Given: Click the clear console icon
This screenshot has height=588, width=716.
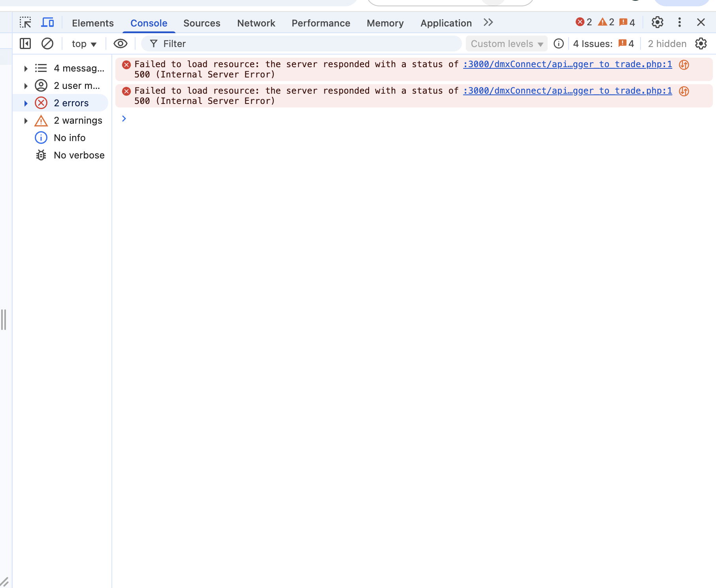Looking at the screenshot, I should [47, 43].
